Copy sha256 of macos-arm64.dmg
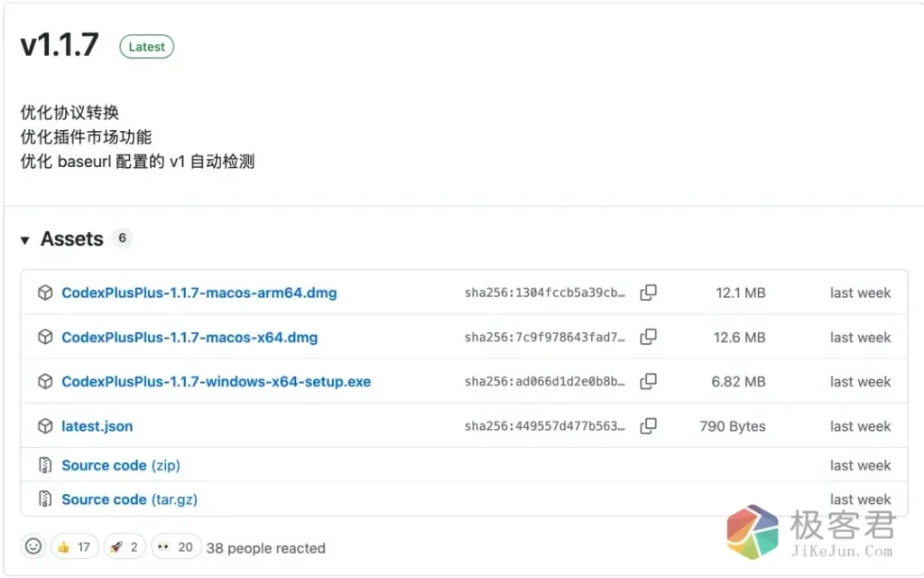 648,293
